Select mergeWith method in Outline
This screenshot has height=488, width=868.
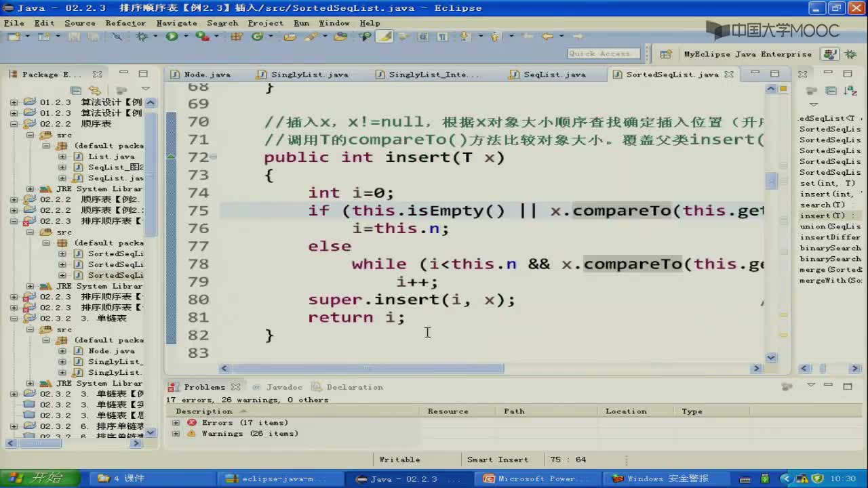coord(830,281)
